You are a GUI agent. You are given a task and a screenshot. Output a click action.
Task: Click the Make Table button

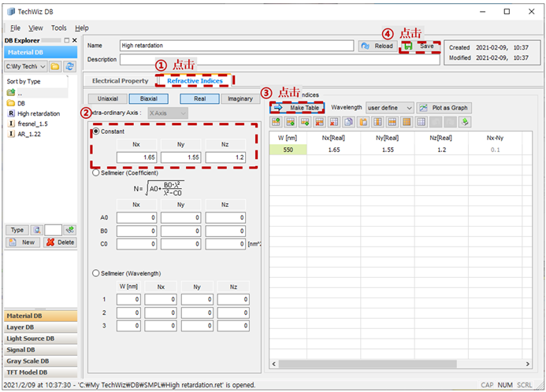pyautogui.click(x=297, y=108)
